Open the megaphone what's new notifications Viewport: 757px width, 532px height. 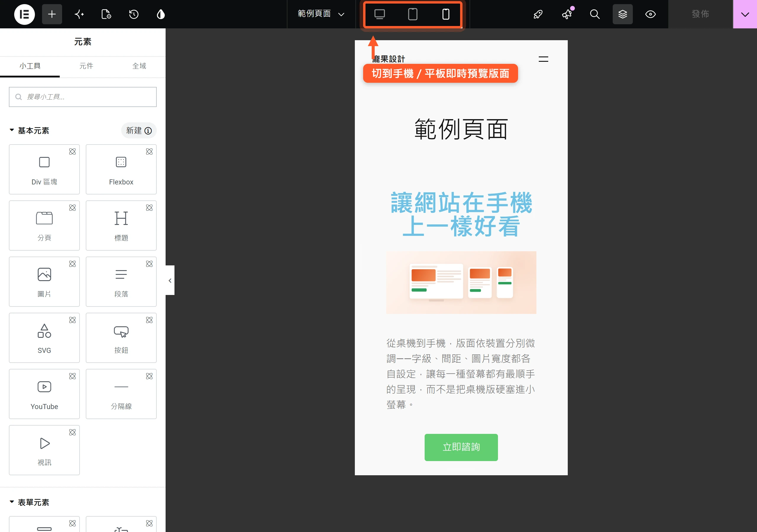(567, 14)
